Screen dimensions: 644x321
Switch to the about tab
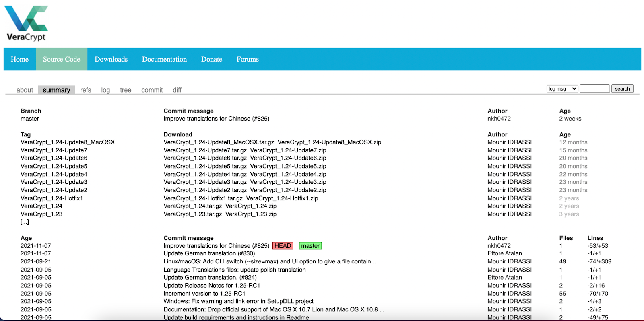coord(25,90)
